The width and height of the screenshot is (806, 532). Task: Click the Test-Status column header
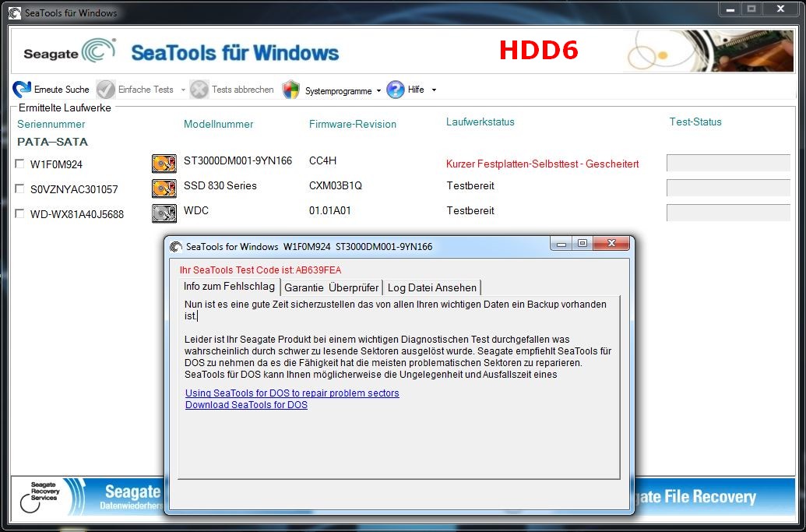pos(695,122)
